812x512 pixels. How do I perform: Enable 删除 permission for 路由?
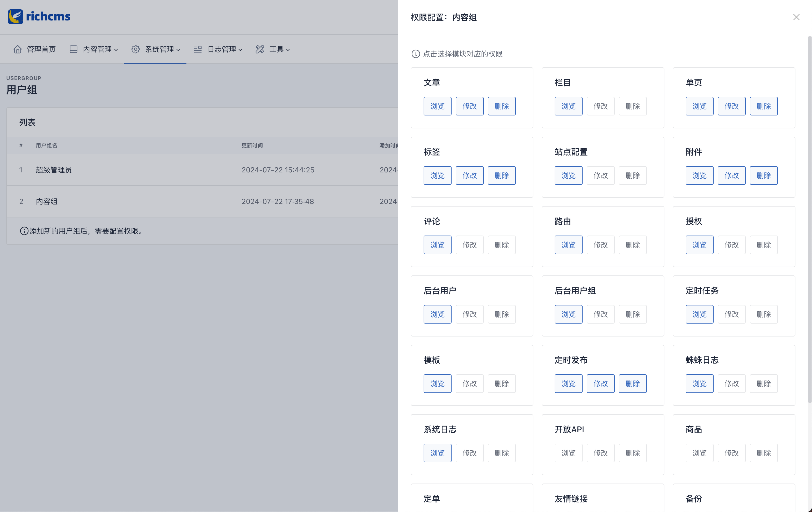point(632,245)
